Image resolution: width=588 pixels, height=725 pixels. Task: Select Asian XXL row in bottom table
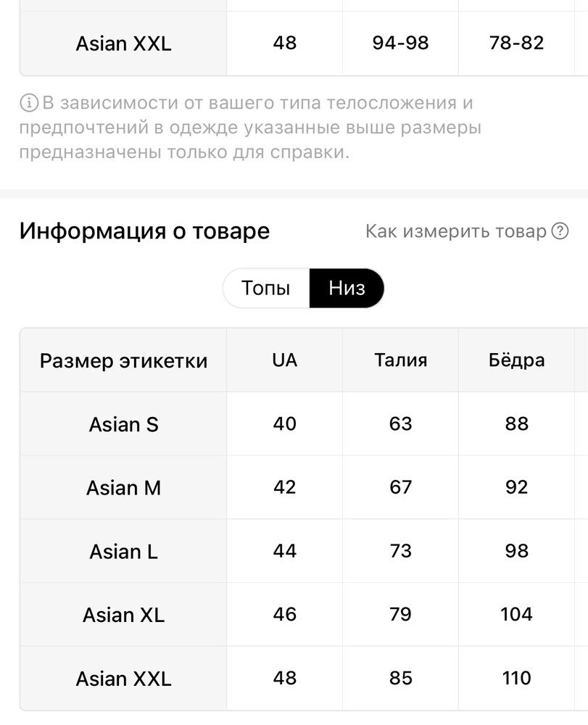[123, 679]
